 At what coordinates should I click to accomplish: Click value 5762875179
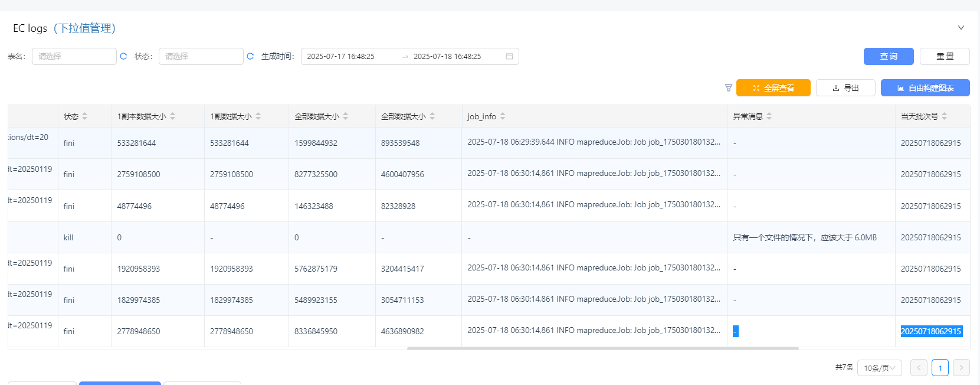tap(316, 269)
